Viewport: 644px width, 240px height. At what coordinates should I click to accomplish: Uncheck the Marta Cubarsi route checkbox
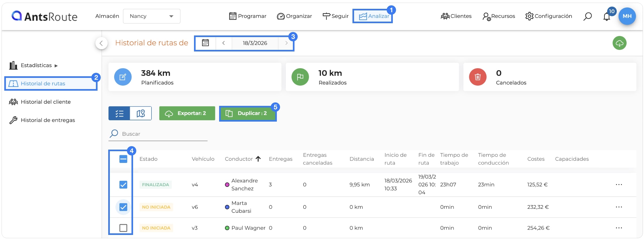123,207
